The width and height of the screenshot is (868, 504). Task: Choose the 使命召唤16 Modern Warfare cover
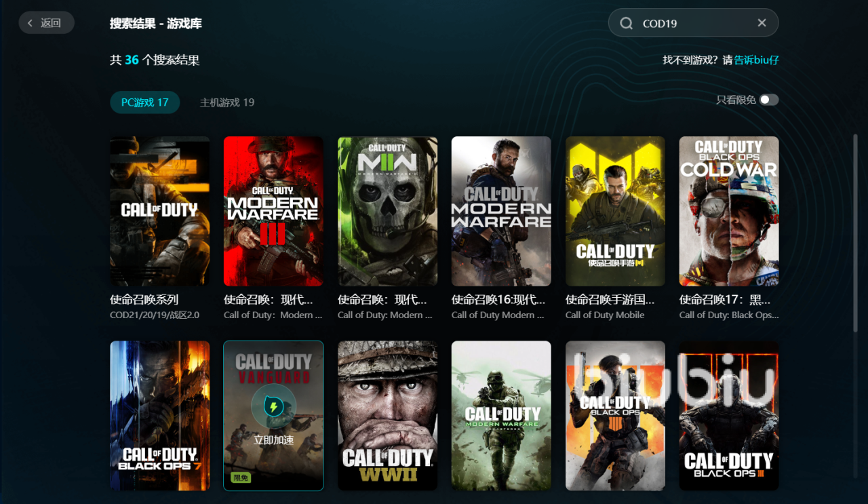point(501,211)
